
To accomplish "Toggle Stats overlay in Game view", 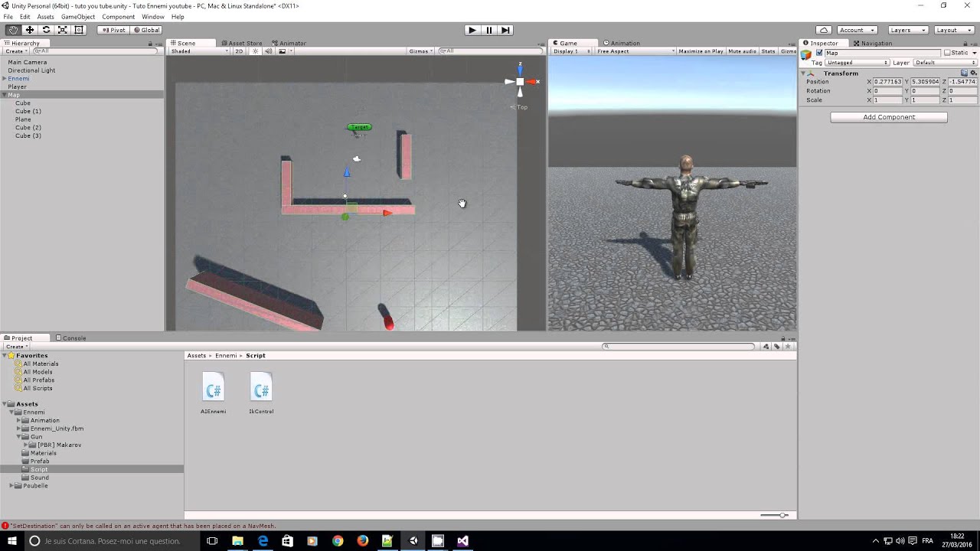I will coord(768,51).
